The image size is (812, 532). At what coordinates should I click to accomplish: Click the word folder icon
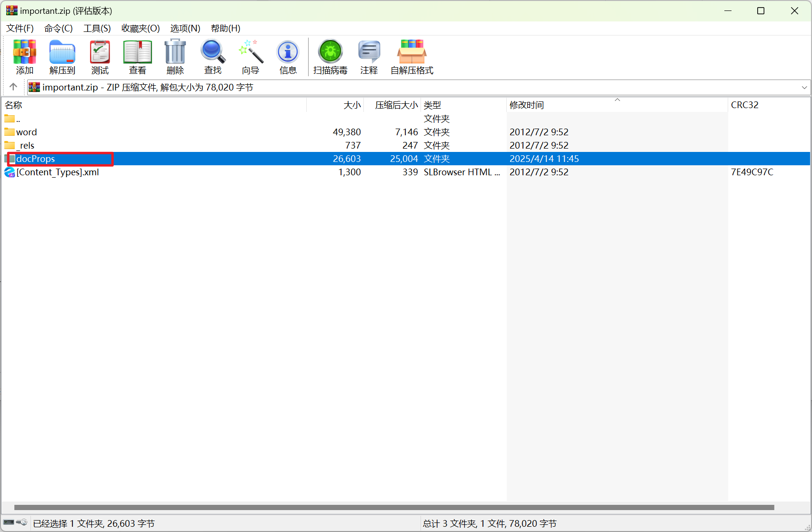[10, 131]
